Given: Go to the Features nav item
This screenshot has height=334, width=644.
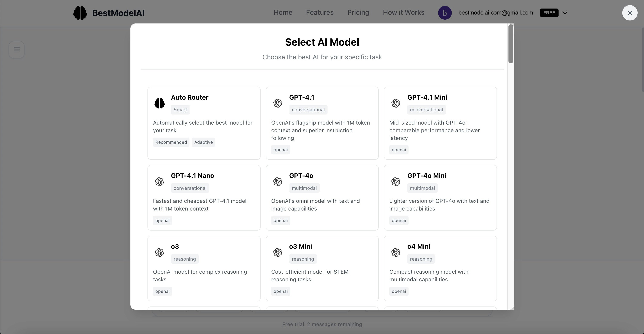Looking at the screenshot, I should tap(319, 13).
